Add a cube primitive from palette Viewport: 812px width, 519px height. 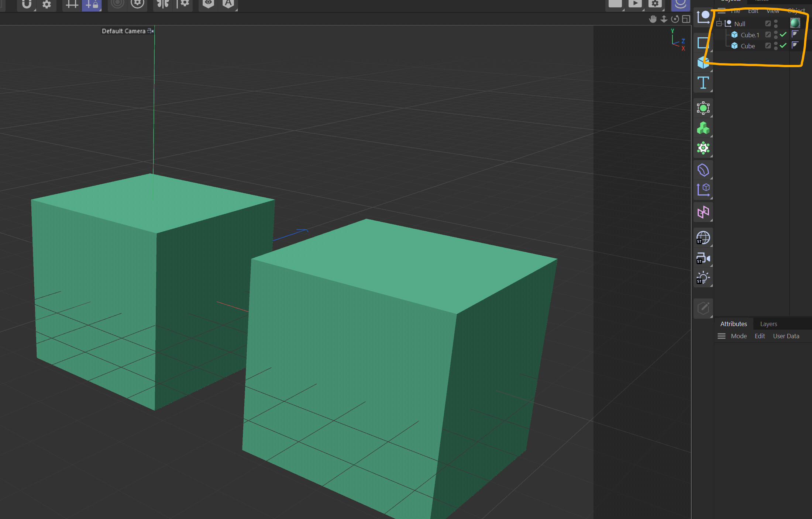point(703,63)
